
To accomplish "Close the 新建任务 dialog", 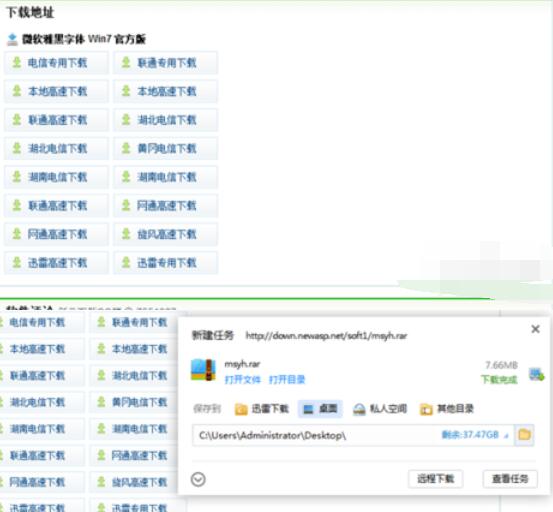I will [x=535, y=329].
